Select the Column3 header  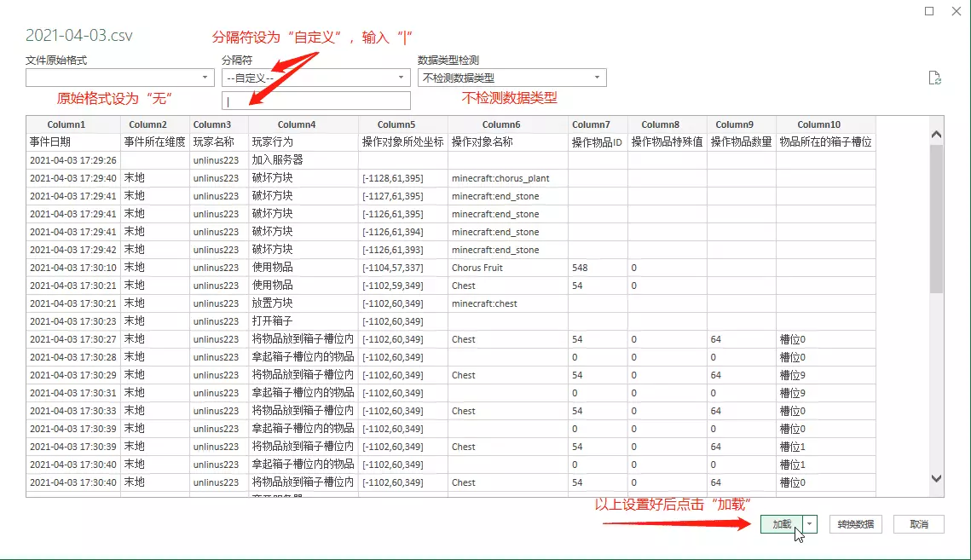[218, 124]
